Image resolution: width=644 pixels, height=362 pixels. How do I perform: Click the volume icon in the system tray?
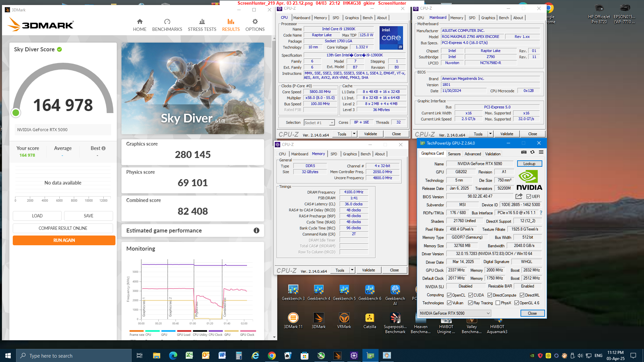point(580,356)
